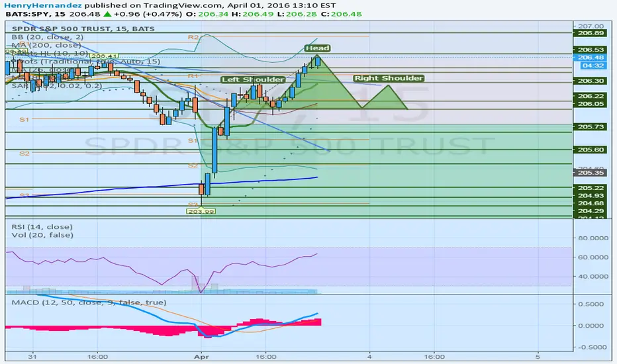Click the Vol (20, false) indicator label

[x=42, y=235]
